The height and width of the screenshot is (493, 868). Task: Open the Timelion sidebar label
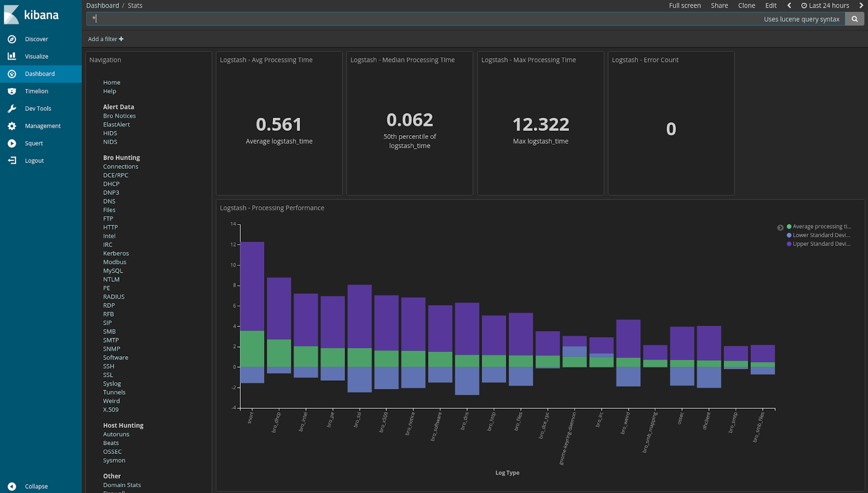[36, 91]
